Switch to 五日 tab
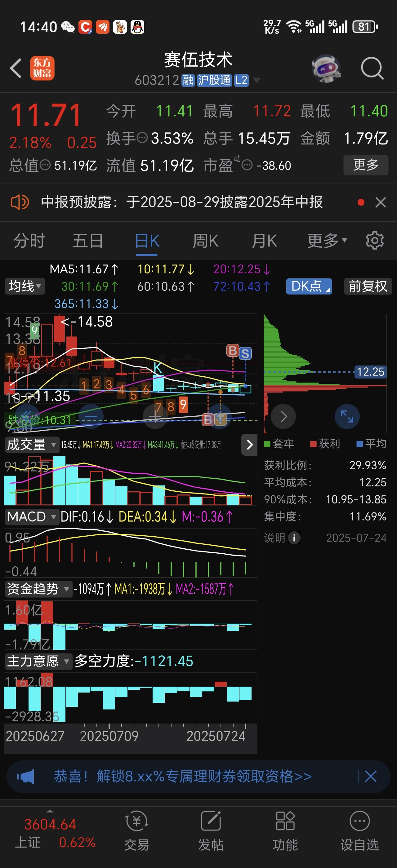Image resolution: width=397 pixels, height=868 pixels. coord(88,241)
